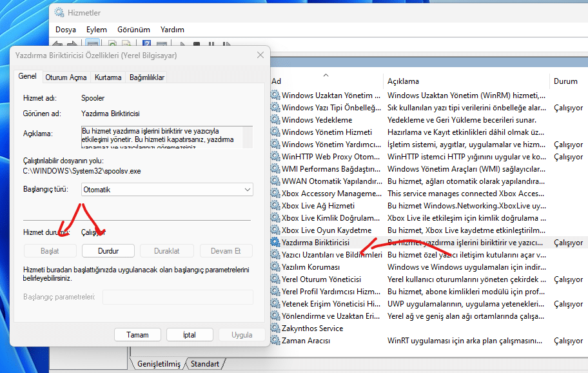Open the Dosya menu
This screenshot has height=373, width=588.
point(66,30)
